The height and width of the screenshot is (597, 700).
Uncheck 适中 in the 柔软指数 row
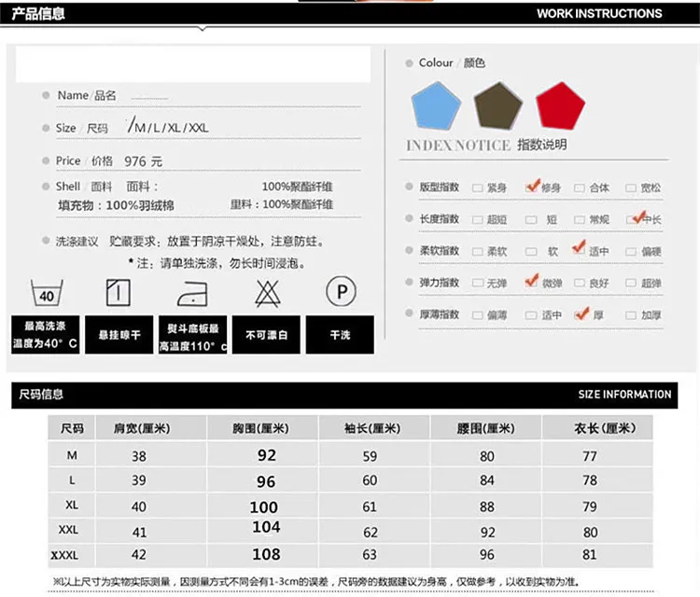click(579, 249)
